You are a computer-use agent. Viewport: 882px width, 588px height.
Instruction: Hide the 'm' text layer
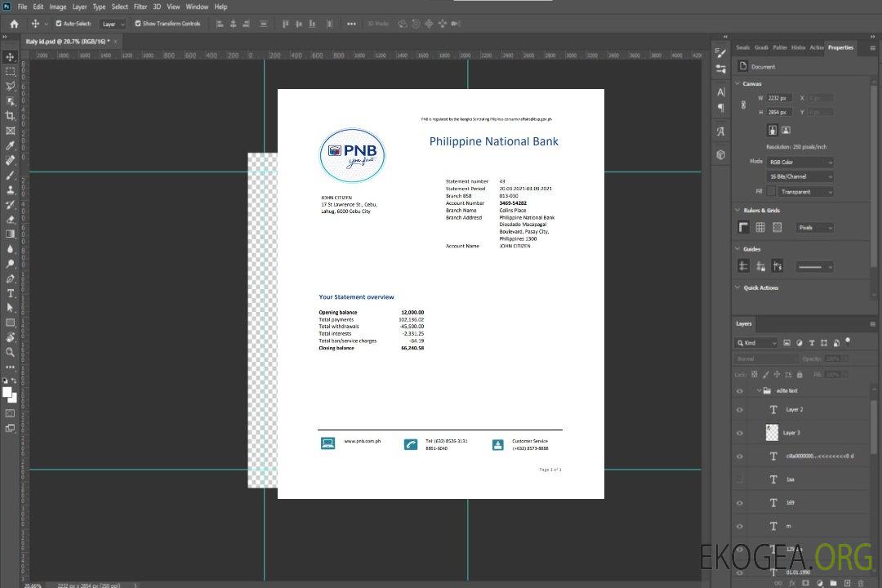pyautogui.click(x=740, y=527)
